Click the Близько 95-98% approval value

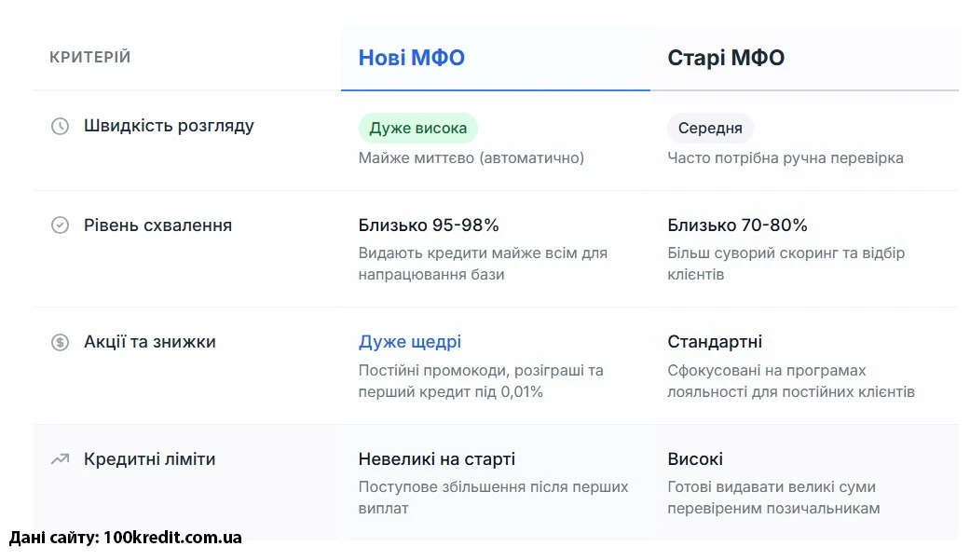point(429,225)
